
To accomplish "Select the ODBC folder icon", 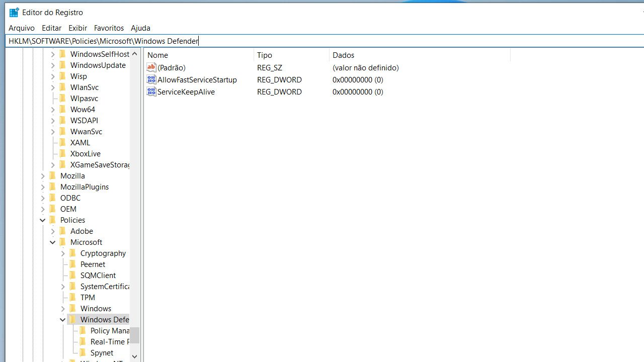I will pyautogui.click(x=52, y=198).
